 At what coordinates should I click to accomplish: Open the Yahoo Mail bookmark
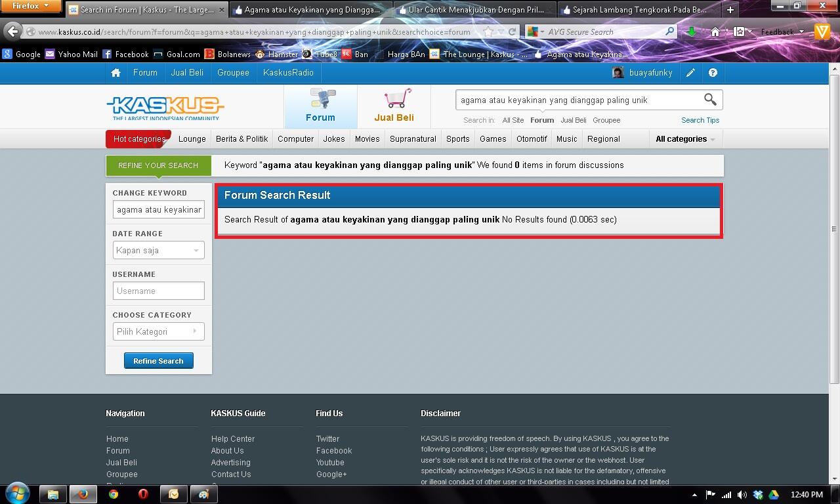71,54
